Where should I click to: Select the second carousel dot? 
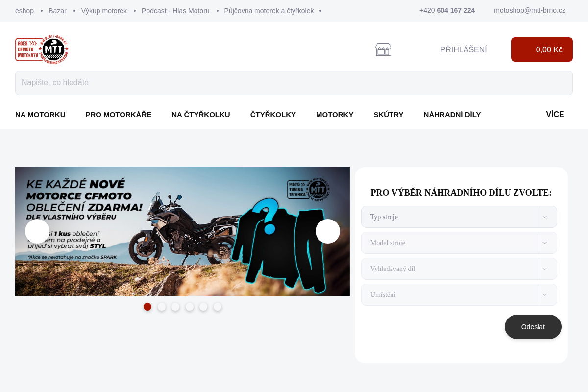[x=162, y=307]
